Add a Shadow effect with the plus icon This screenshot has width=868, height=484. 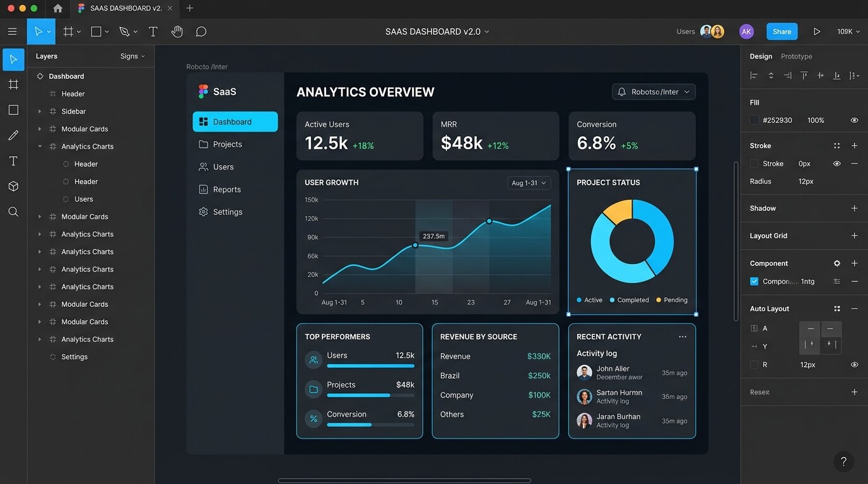click(x=855, y=208)
